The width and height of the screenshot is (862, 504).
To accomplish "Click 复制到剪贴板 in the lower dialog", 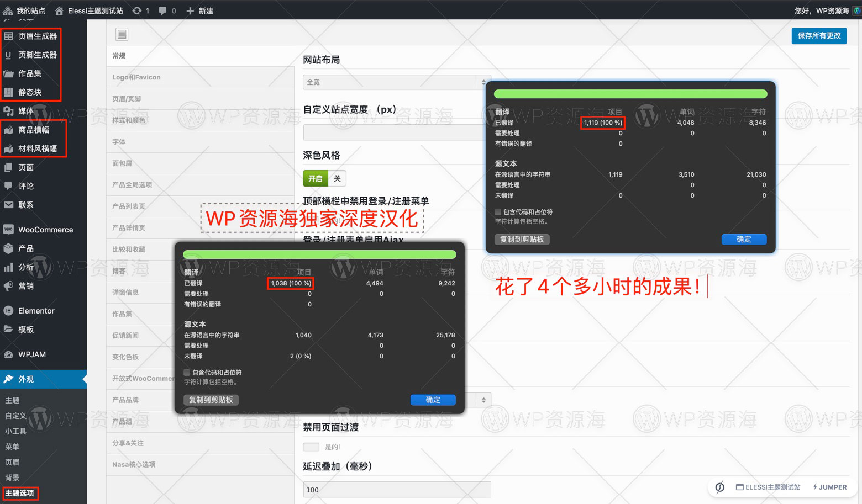I will (x=211, y=400).
